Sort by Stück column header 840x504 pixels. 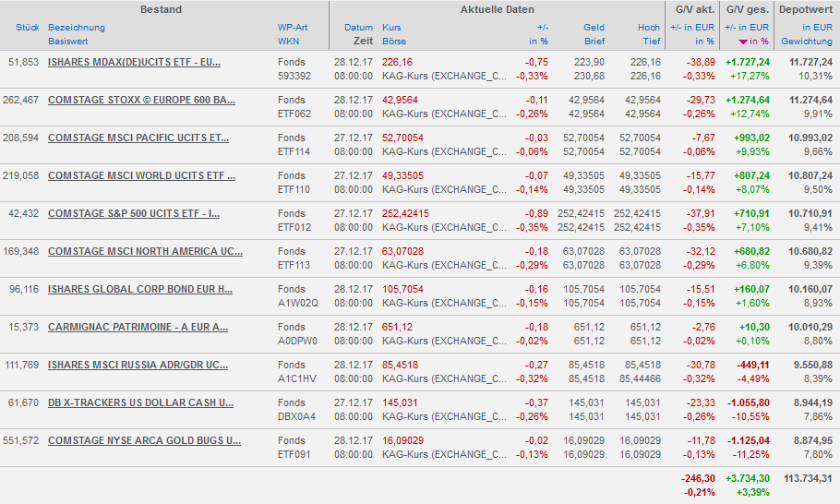pos(28,28)
